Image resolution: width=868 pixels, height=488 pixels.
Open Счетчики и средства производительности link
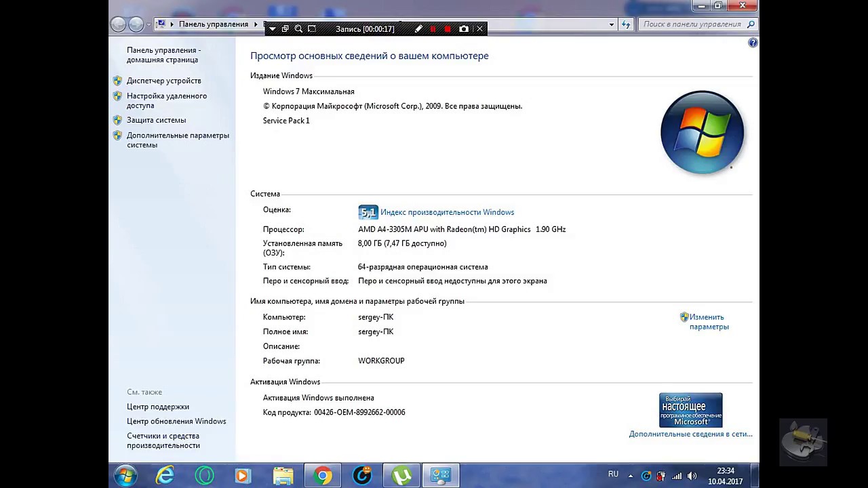pyautogui.click(x=163, y=441)
